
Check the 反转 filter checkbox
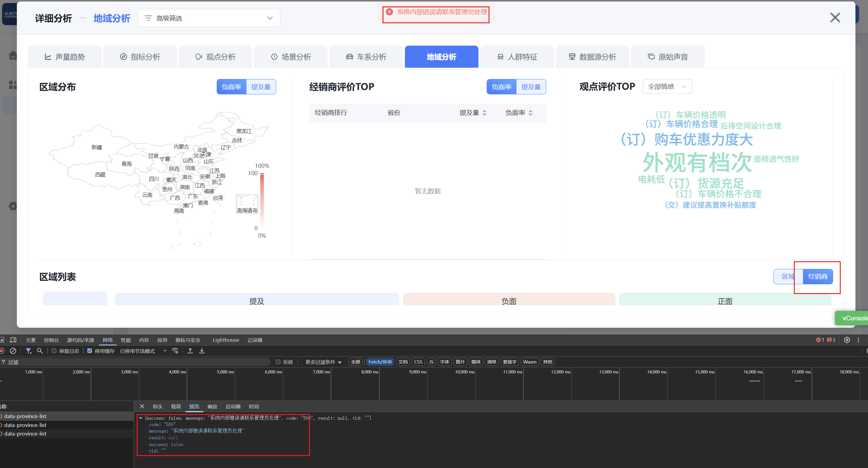[x=278, y=362]
